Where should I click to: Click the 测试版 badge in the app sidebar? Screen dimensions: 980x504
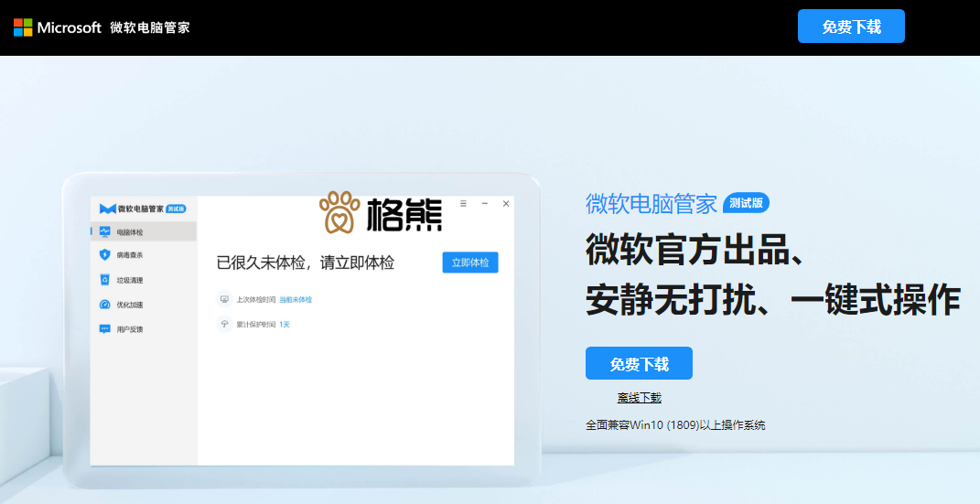click(x=177, y=209)
